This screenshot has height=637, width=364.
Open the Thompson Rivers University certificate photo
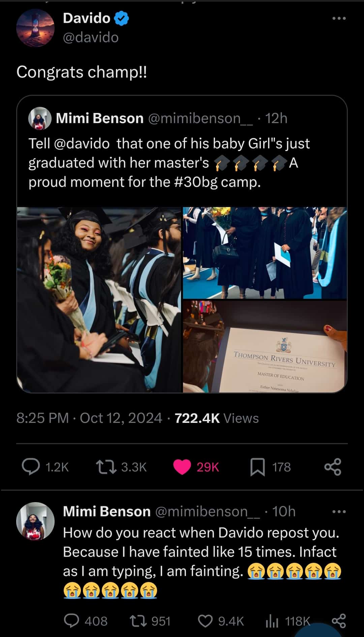(x=265, y=346)
